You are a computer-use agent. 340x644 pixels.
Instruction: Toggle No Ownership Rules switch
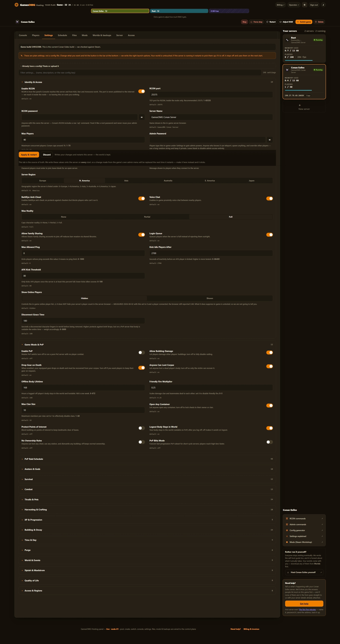click(141, 442)
